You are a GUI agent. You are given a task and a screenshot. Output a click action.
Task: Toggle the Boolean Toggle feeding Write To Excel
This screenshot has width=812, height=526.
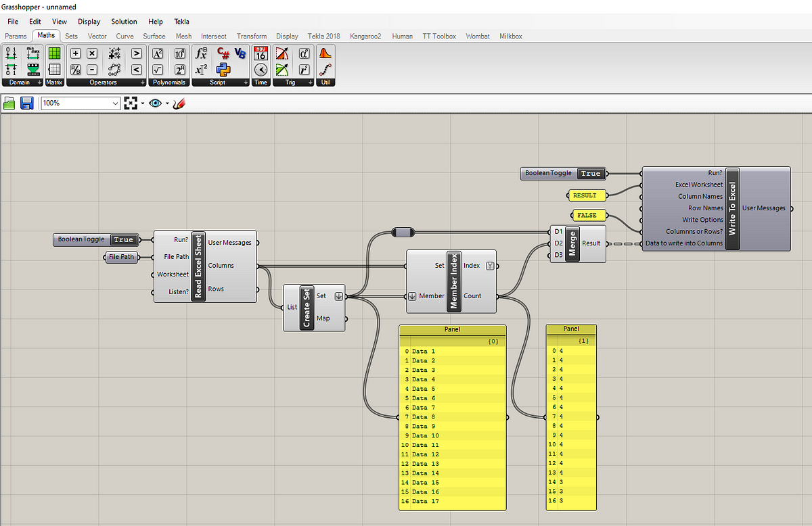click(590, 173)
